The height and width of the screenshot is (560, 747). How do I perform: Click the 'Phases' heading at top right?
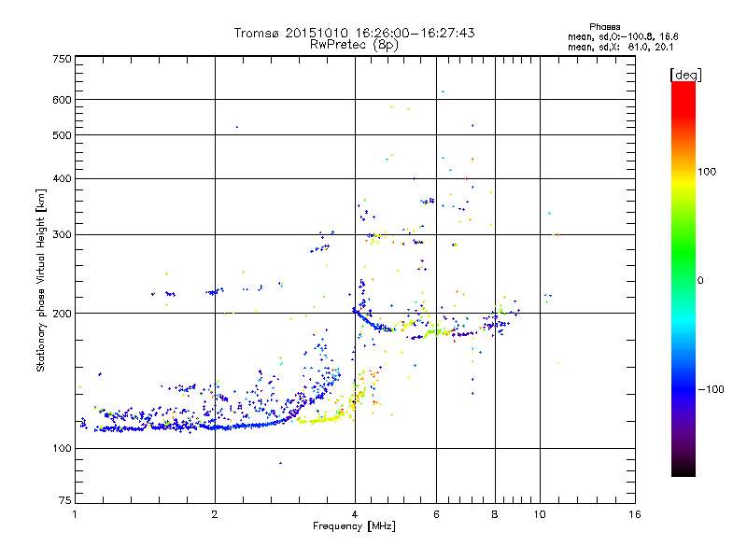click(604, 27)
